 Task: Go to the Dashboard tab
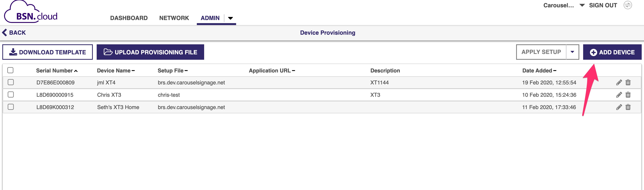tap(129, 18)
